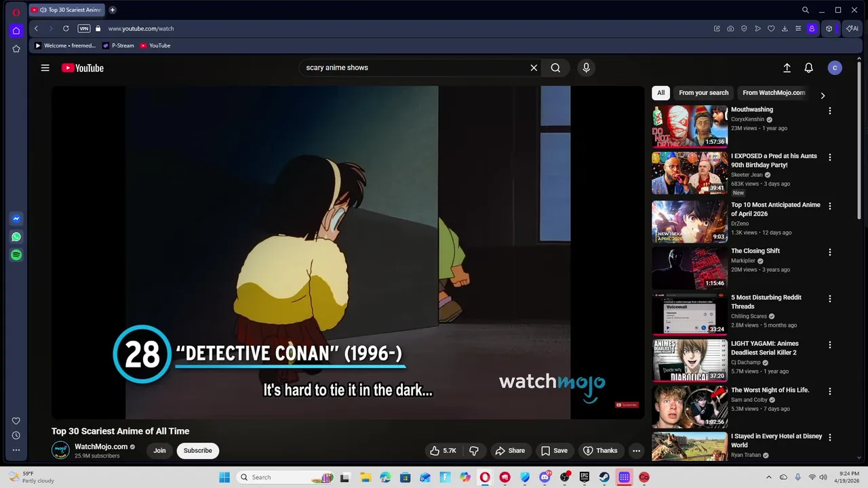Select the From your search chip
868x488 pixels.
[x=704, y=93]
